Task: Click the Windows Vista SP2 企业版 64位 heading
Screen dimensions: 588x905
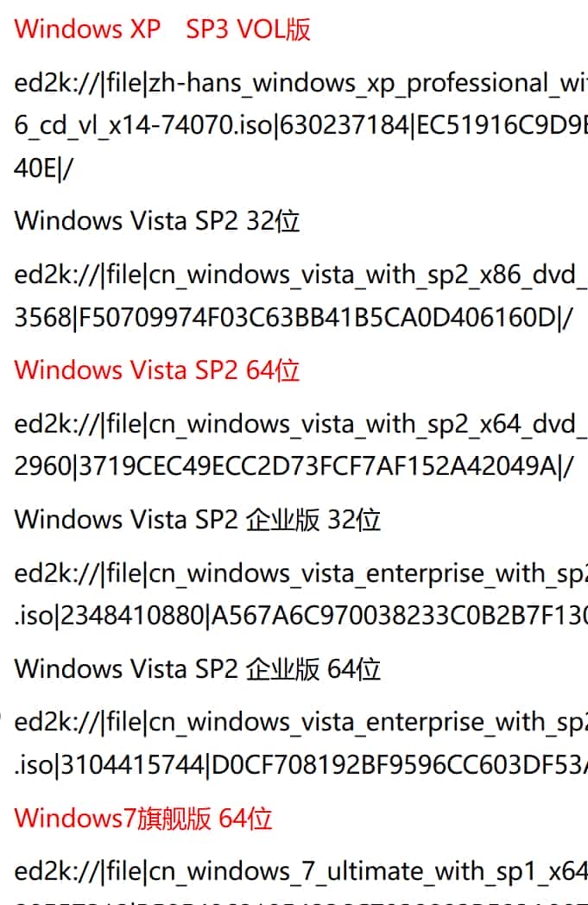Action: [x=198, y=669]
